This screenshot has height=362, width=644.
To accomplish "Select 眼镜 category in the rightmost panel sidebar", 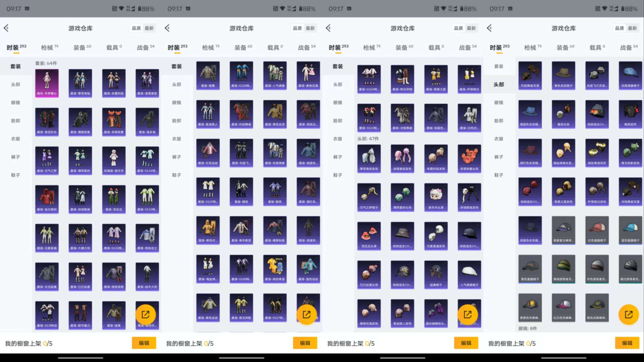I will coord(499,102).
